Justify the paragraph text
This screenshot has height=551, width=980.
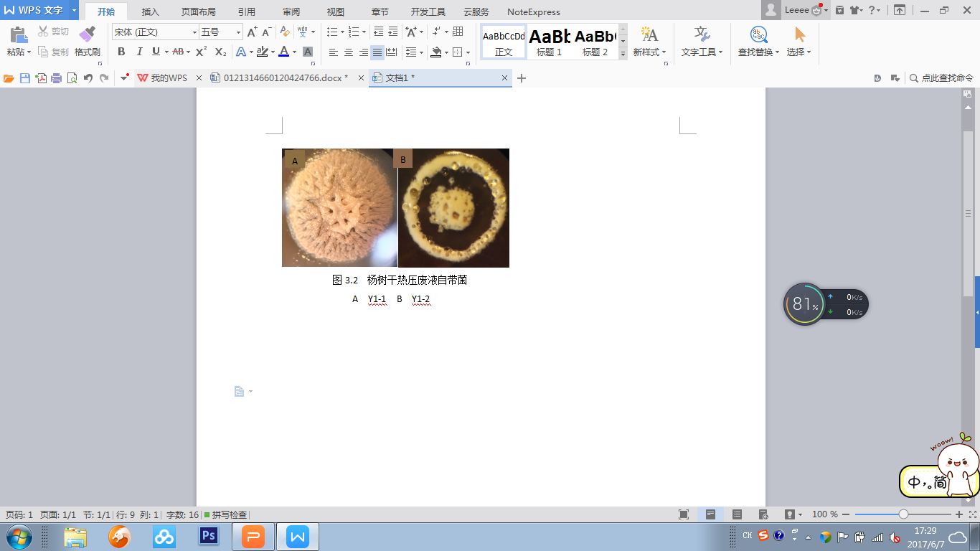pyautogui.click(x=377, y=52)
